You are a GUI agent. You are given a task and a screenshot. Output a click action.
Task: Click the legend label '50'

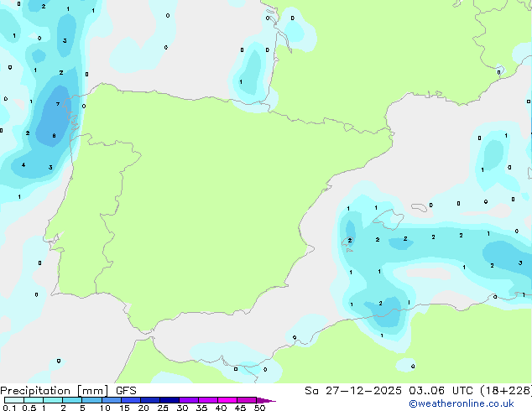pos(259,408)
